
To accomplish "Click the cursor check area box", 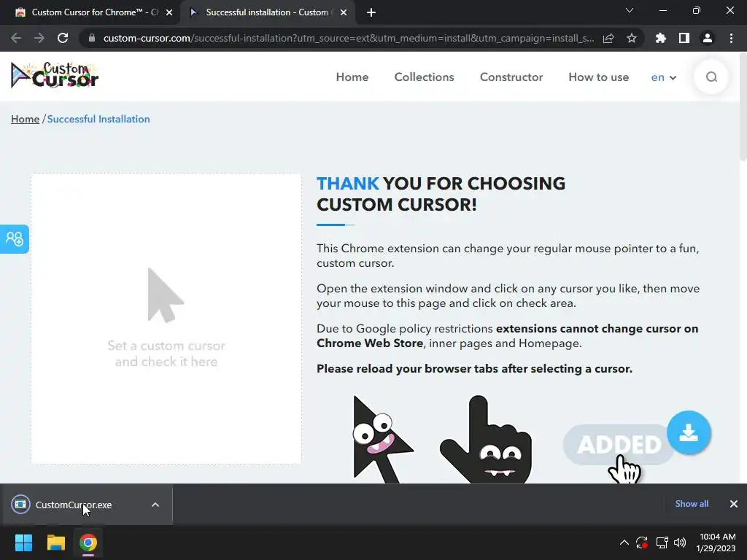I will pos(166,319).
